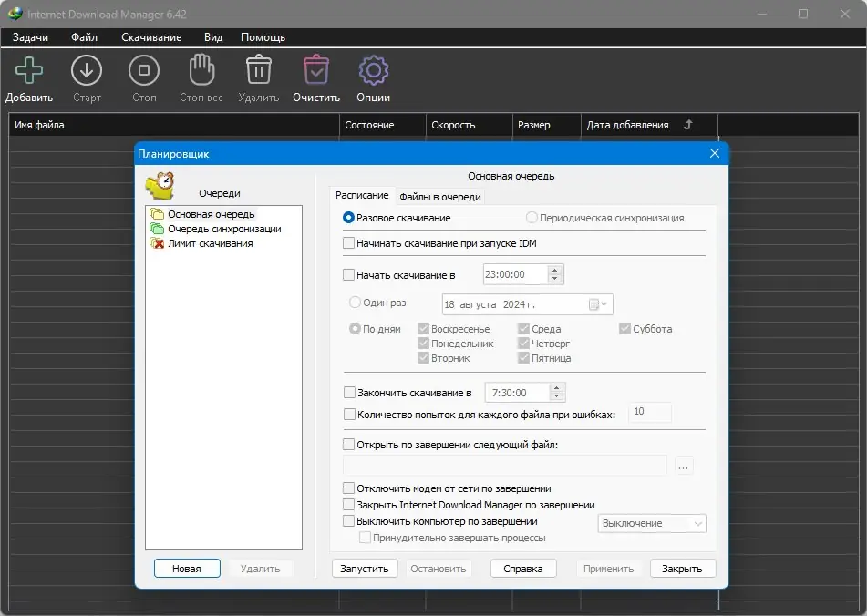Tick the Закончить скачивание в checkbox
This screenshot has height=616, width=867.
tap(349, 392)
